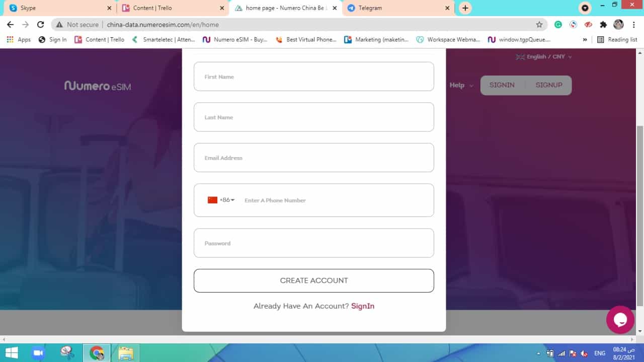Expand the Help menu
644x362 pixels.
click(x=461, y=85)
